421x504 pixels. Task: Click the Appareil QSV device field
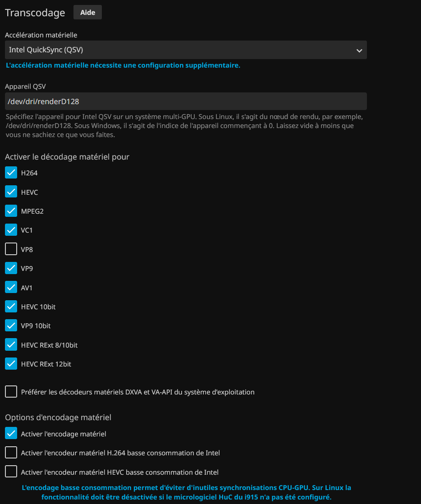click(x=185, y=101)
